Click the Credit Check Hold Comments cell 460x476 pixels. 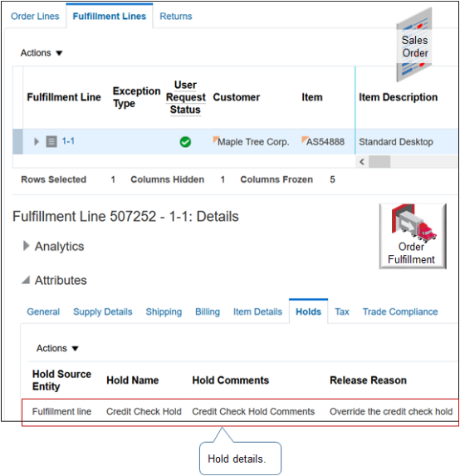click(x=253, y=411)
